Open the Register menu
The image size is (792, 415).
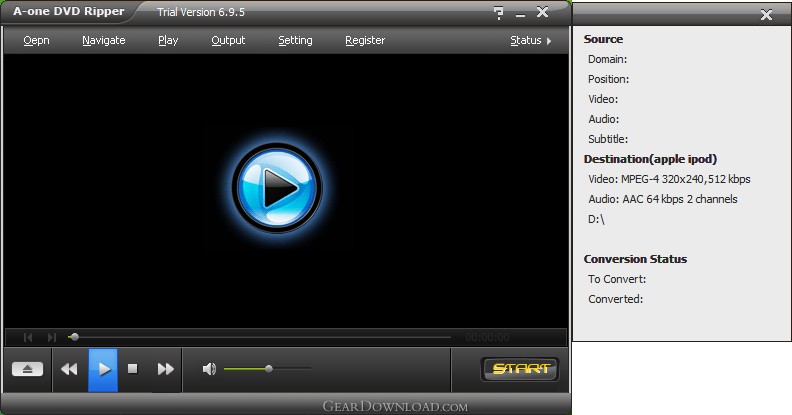pos(365,40)
